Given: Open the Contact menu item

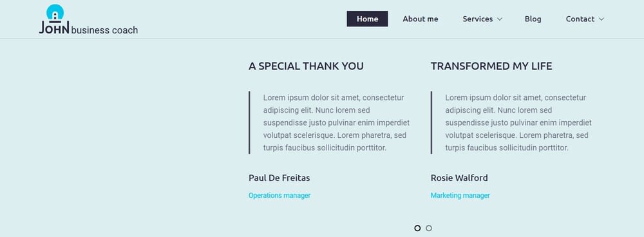Looking at the screenshot, I should 580,19.
